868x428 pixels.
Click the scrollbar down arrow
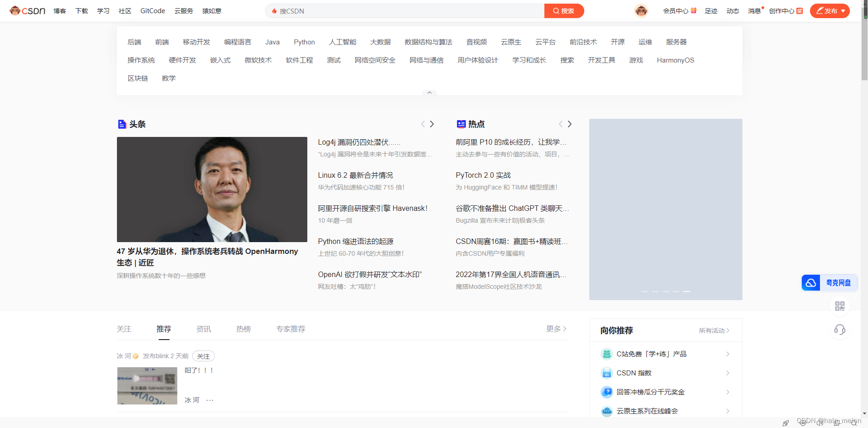[864, 413]
